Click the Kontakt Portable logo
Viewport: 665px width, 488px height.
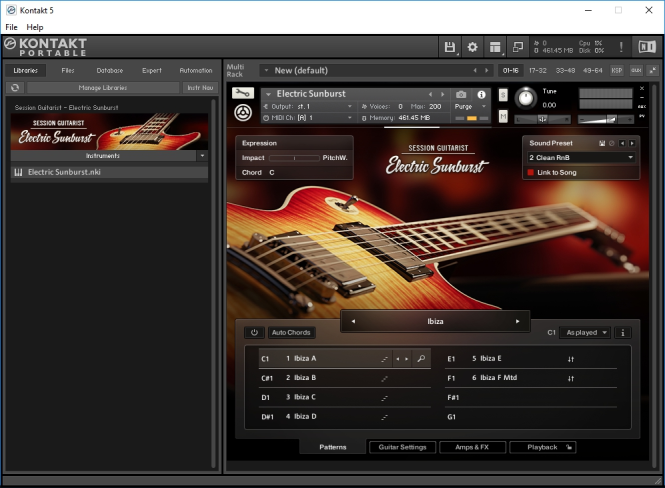point(46,47)
